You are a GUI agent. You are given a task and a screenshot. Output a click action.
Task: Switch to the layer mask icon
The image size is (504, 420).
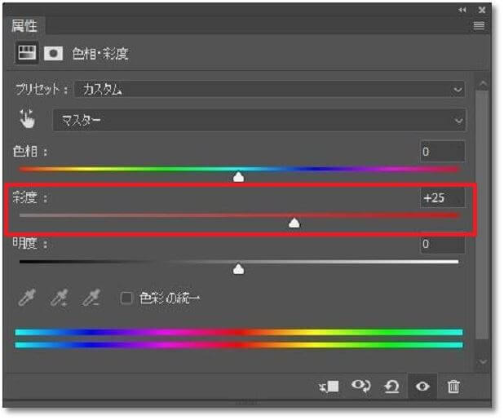click(x=53, y=53)
